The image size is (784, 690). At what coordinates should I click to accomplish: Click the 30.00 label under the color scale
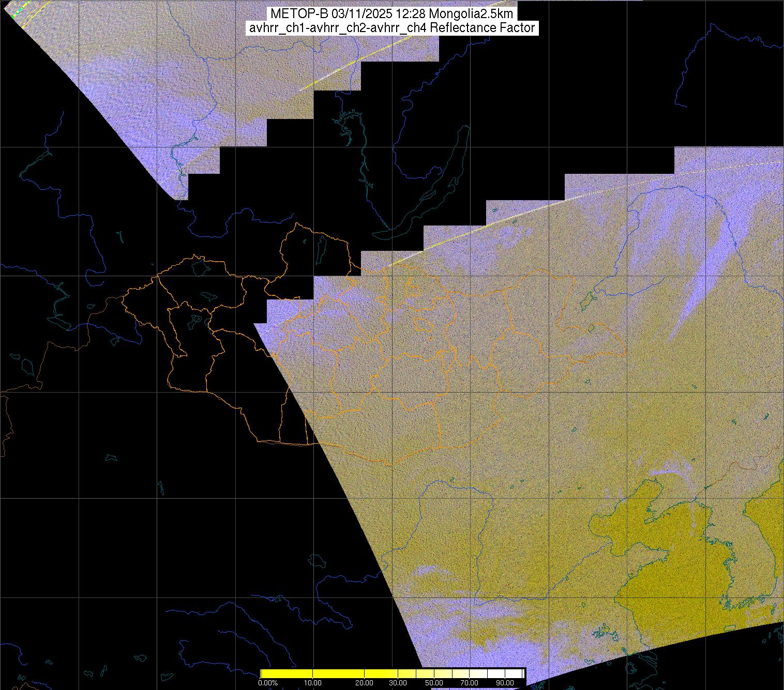[398, 683]
